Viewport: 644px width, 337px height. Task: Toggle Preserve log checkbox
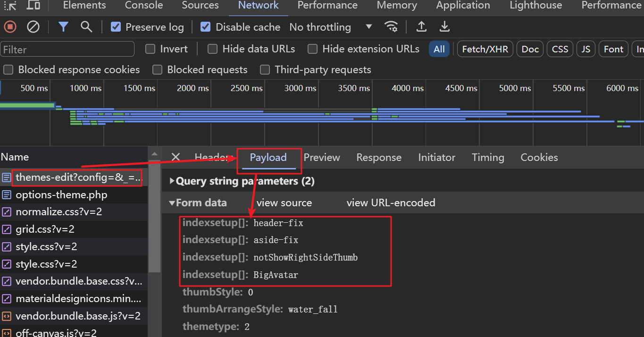tap(116, 27)
